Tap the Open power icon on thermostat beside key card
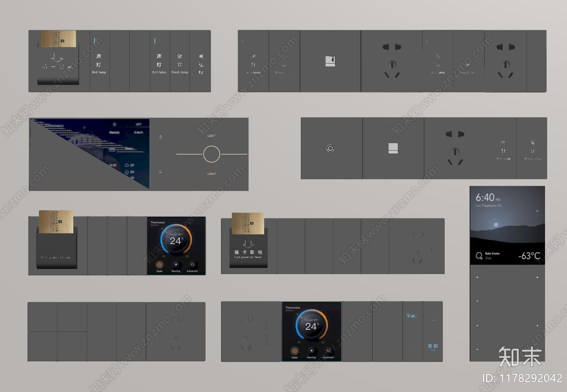The height and width of the screenshot is (392, 567). point(159,265)
